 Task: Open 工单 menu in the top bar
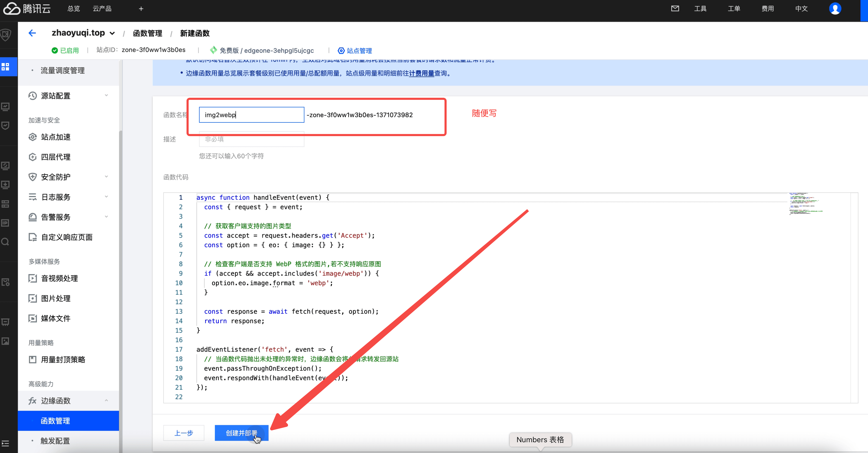[x=734, y=8]
